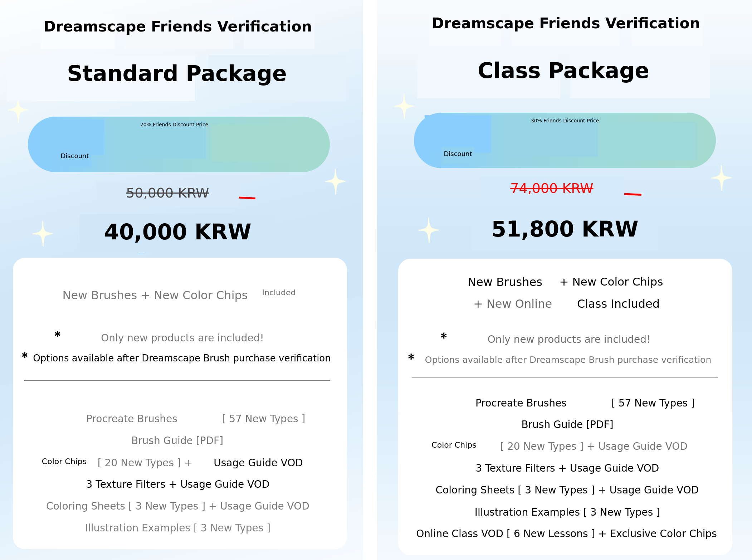The width and height of the screenshot is (752, 560).
Task: Click the sparkle beside the 51,800 KRW price
Action: tap(429, 230)
